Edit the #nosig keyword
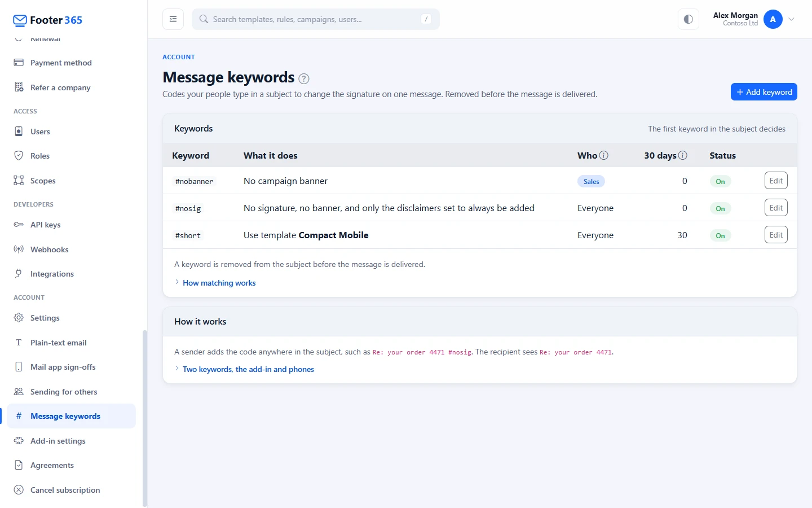 776,208
